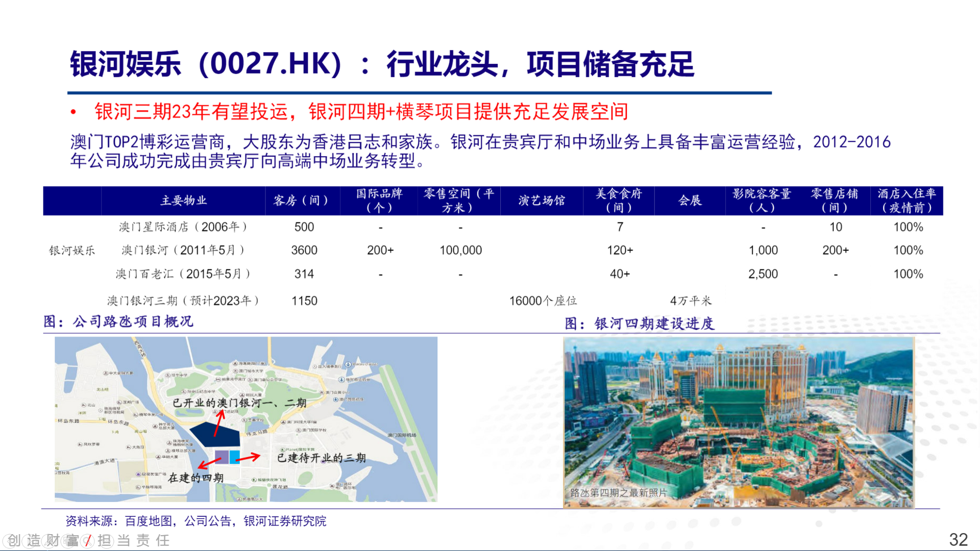Select the table header 主要物业
980x551 pixels.
(x=184, y=201)
